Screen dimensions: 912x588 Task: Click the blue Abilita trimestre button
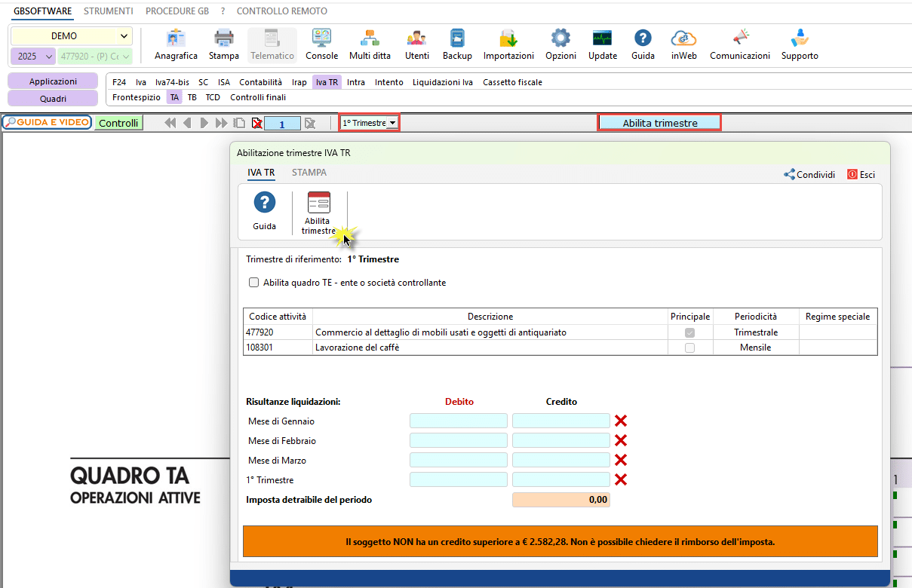(659, 123)
